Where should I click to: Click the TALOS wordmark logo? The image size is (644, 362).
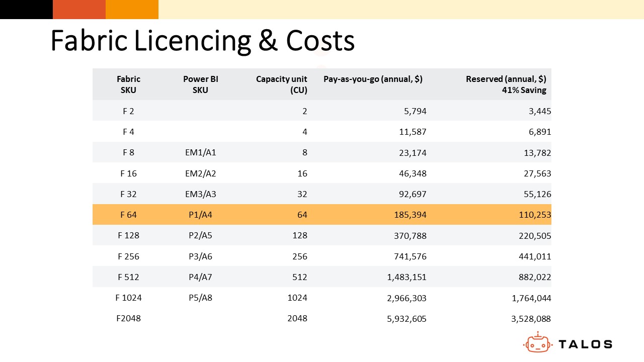tap(586, 344)
